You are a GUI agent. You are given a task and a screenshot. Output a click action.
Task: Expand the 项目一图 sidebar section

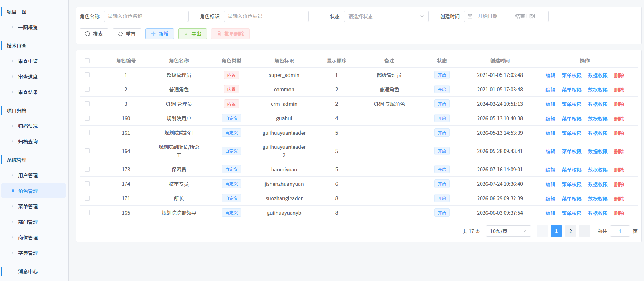coord(17,12)
